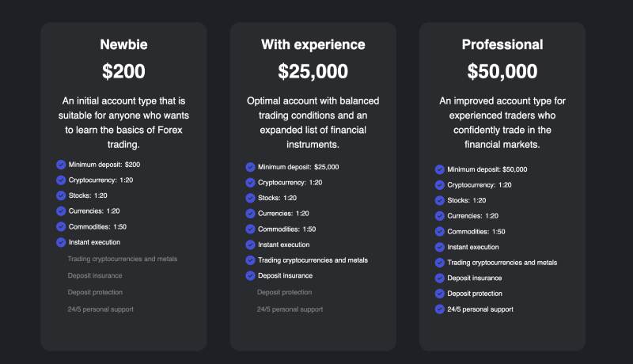The image size is (633, 364).
Task: Click the $50,000 price in Professional card
Action: (x=502, y=71)
